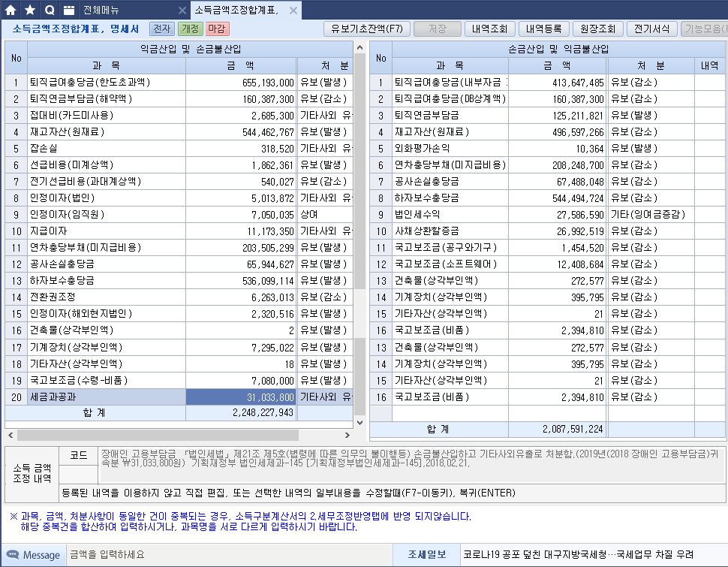Click amount 413,647,485 cell
Image resolution: width=728 pixels, height=567 pixels.
pos(558,83)
